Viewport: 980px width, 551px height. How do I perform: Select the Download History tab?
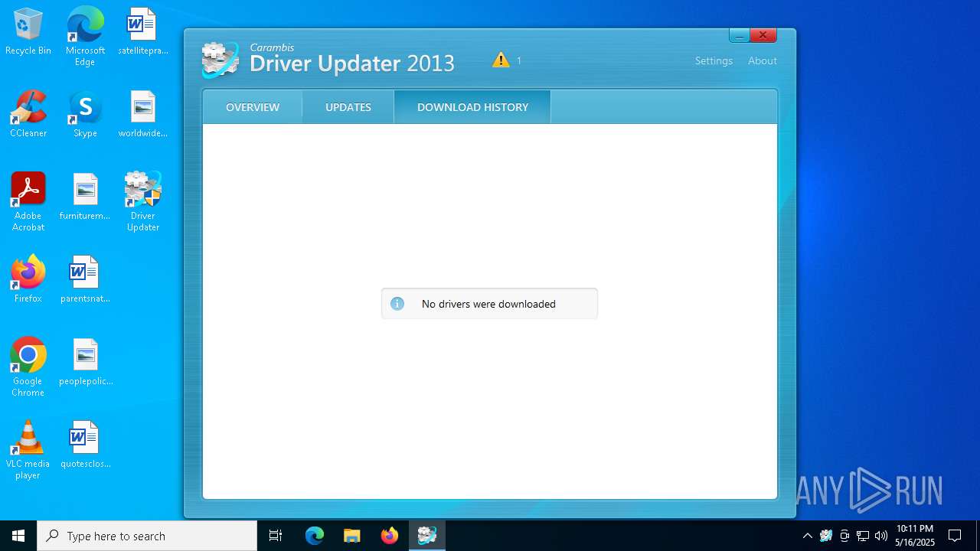point(472,107)
